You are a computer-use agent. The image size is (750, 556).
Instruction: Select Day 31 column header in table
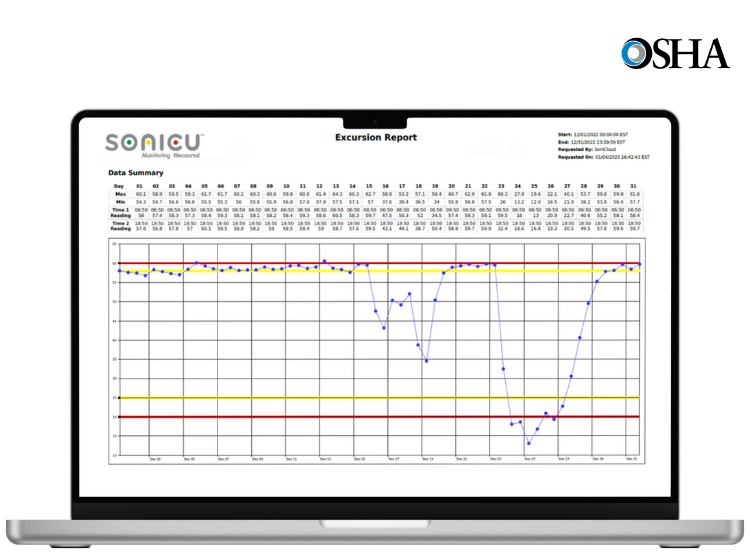(634, 186)
